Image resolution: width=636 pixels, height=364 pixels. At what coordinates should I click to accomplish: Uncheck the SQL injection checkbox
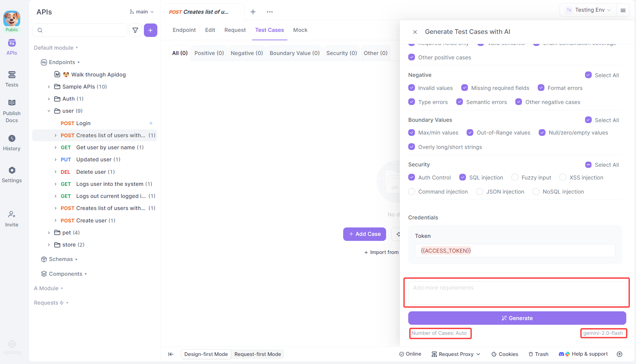[x=463, y=177]
